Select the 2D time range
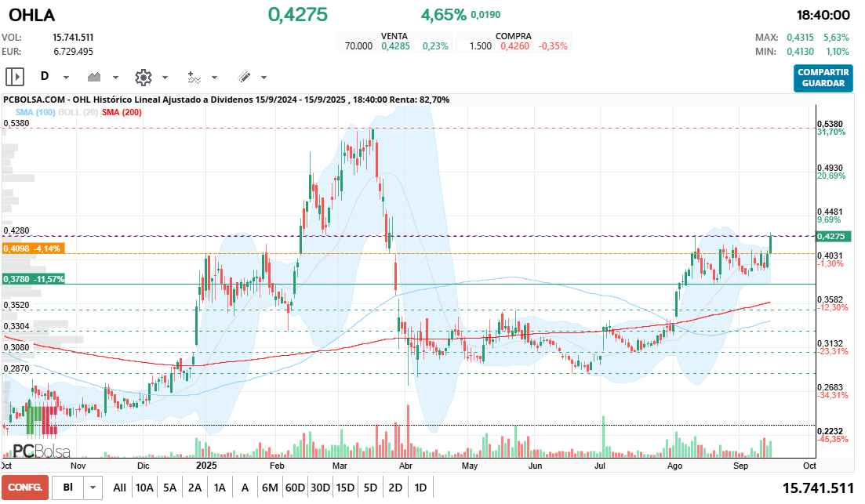This screenshot has width=865, height=504. [395, 488]
